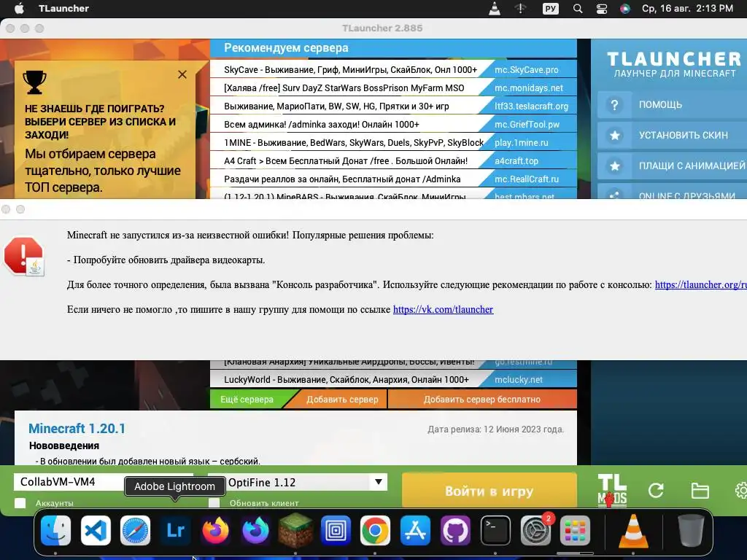Viewport: 747px width, 560px height.
Task: Open Safari in the dock
Action: pos(135,531)
